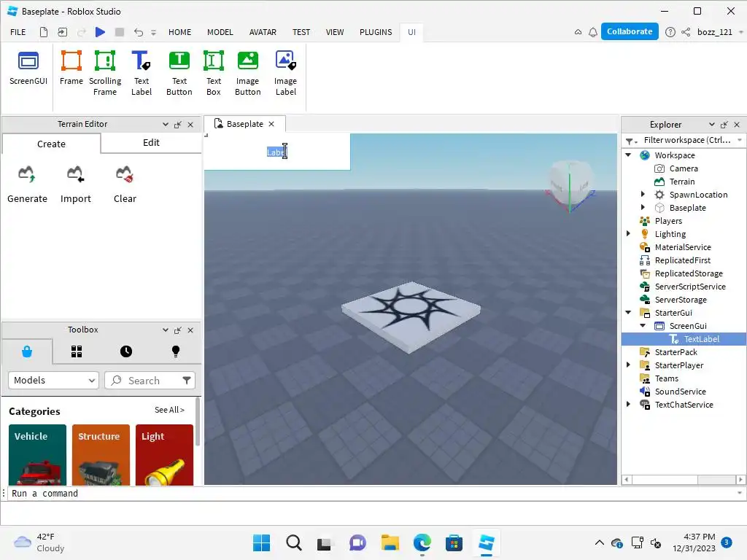Click the Generate terrain tool
This screenshot has height=560, width=747.
tap(27, 184)
